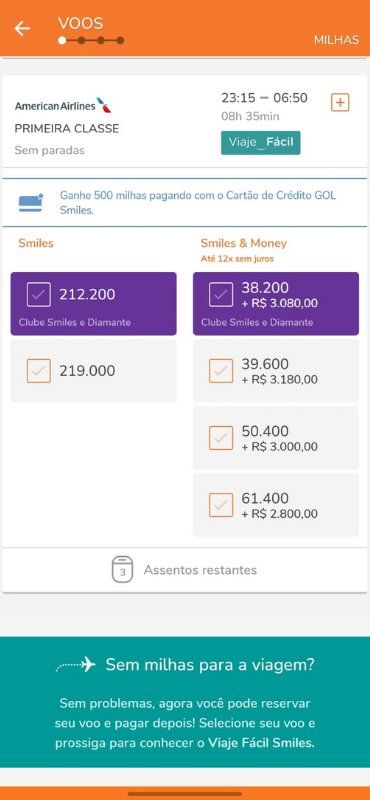Open the MILHAS tab
Screen dimensions: 370x800
tap(336, 40)
